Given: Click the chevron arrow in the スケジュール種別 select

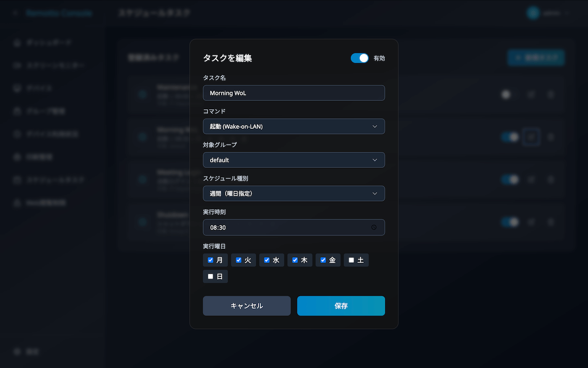Looking at the screenshot, I should 375,193.
